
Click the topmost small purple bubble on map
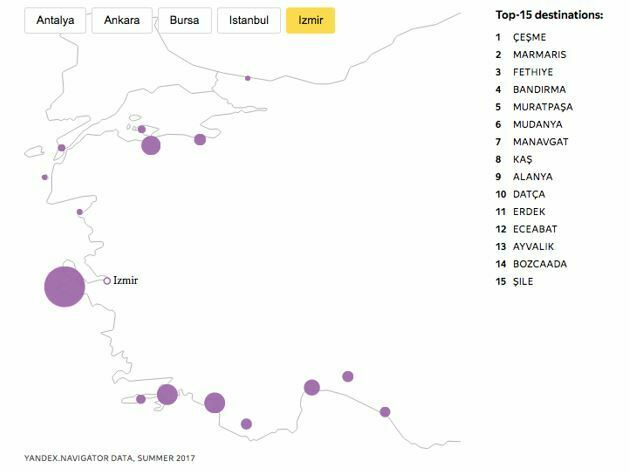tap(248, 77)
